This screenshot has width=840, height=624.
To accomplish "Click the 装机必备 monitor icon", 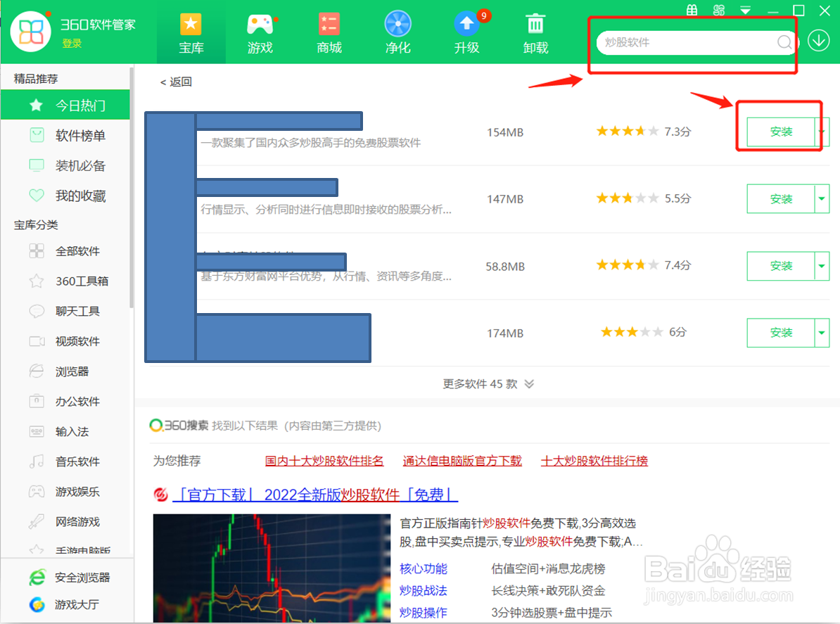I will [37, 165].
